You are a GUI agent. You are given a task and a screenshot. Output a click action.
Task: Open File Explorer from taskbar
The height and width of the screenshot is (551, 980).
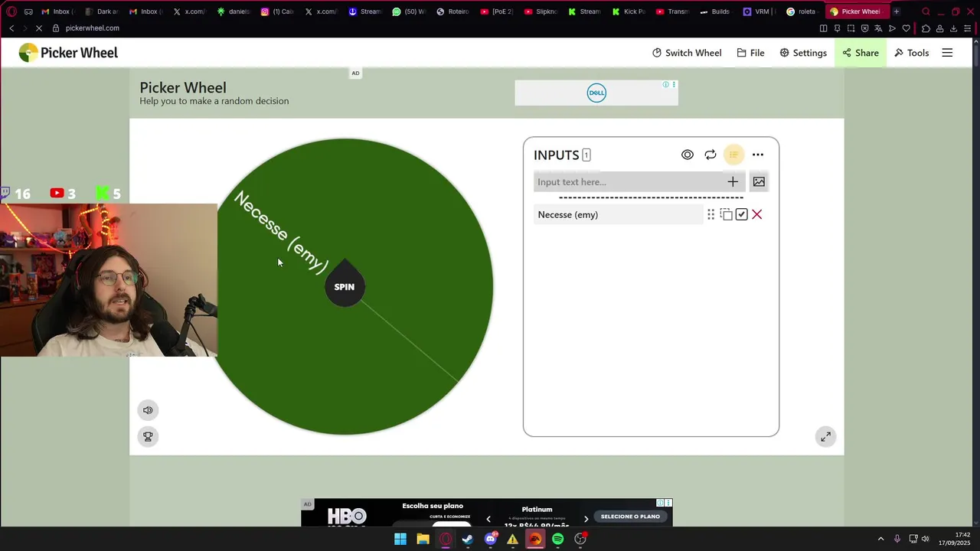click(x=423, y=539)
